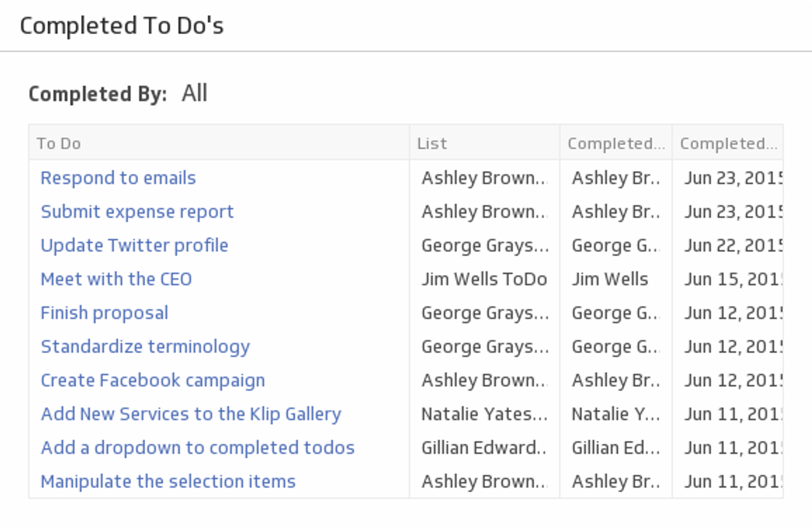Viewport: 812px width, 527px height.
Task: Click Add New Services to the Klip Gallery
Action: pos(191,414)
